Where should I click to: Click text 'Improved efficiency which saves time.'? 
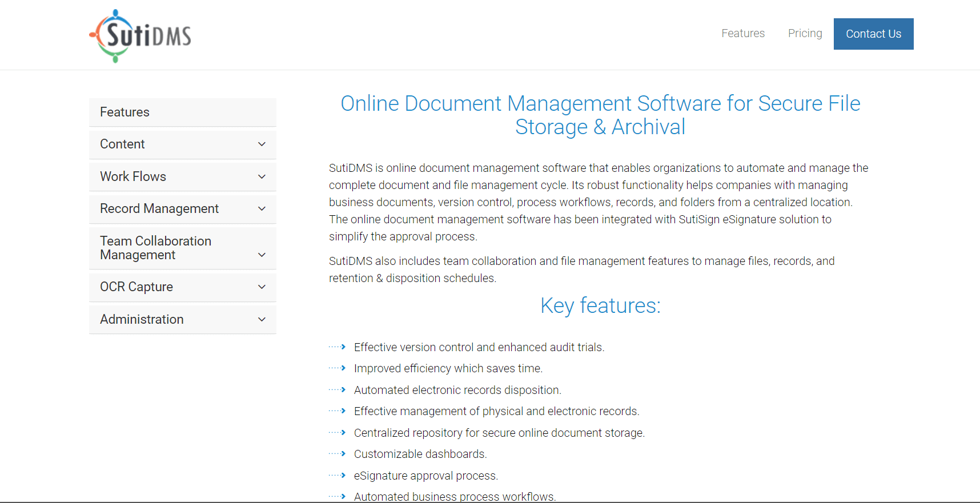(448, 368)
